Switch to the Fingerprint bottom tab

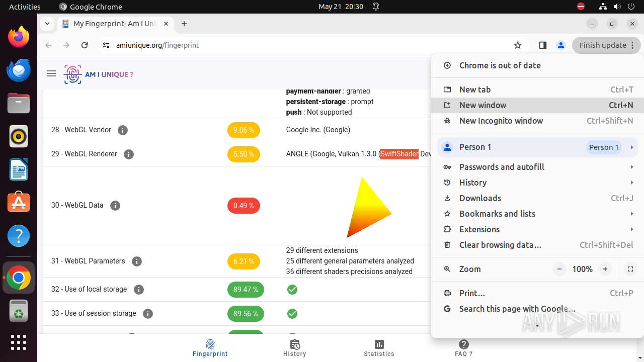pyautogui.click(x=210, y=348)
